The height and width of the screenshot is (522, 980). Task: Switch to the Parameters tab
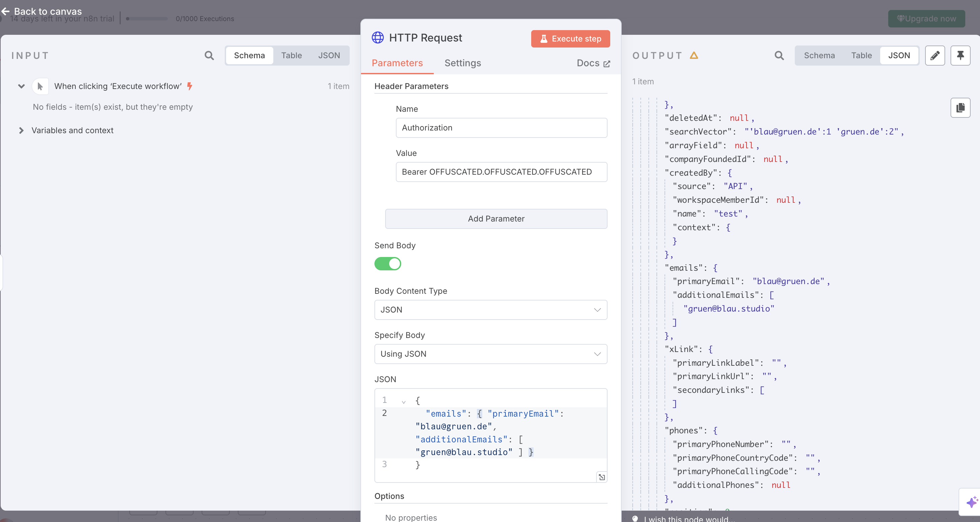[x=397, y=63]
